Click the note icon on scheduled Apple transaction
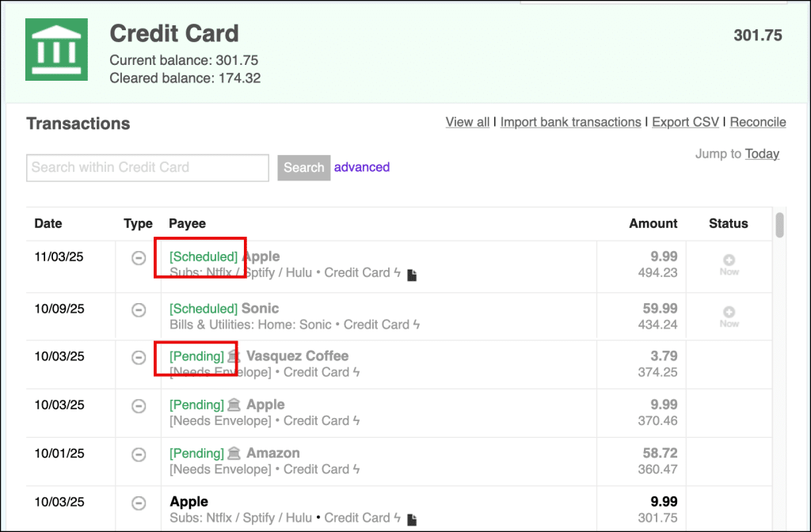 point(412,275)
